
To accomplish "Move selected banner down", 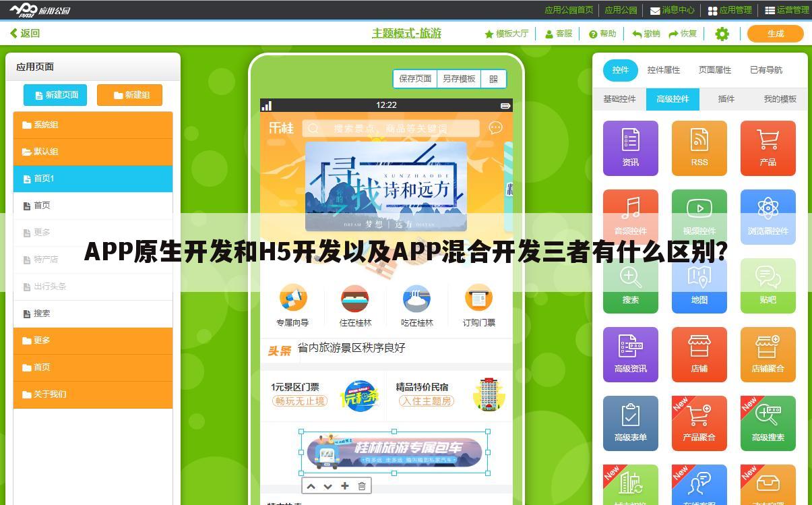I will pos(327,486).
